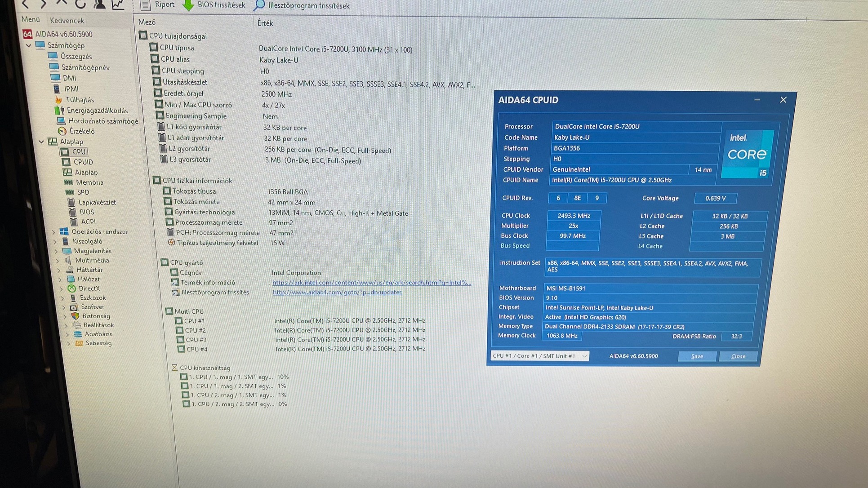This screenshot has height=488, width=868.
Task: Click Illesztőprogram frissítések magnifier icon
Action: coord(259,6)
